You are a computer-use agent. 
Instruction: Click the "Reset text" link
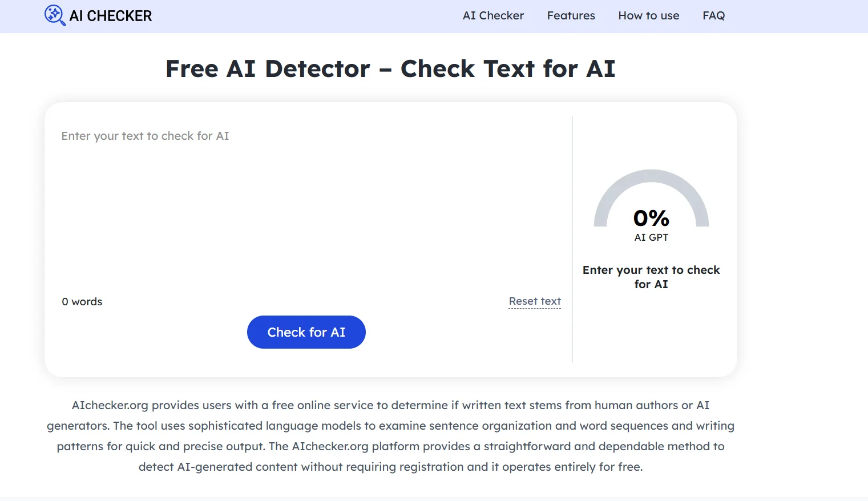coord(534,301)
